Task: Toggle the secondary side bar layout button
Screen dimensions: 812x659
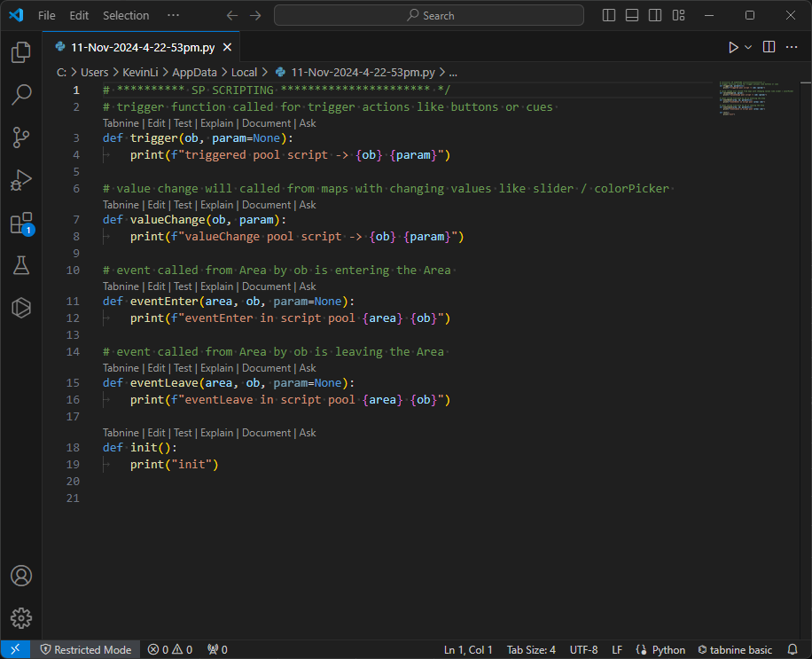Action: point(655,15)
